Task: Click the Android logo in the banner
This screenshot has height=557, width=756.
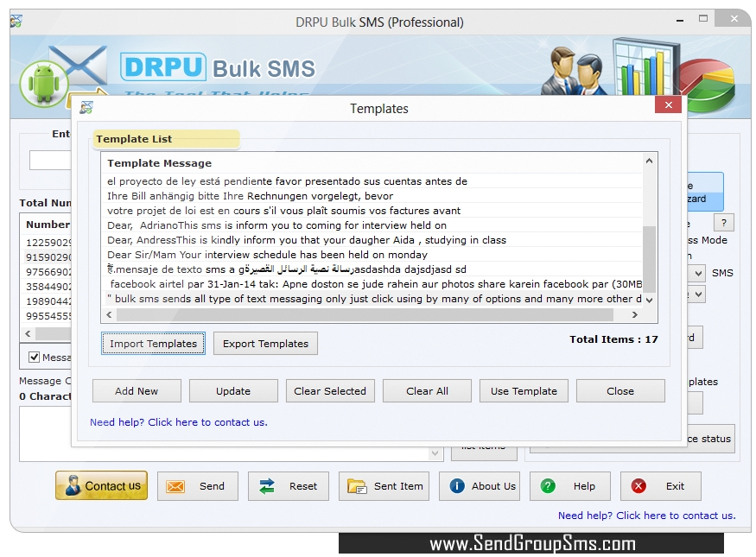Action: [x=44, y=84]
